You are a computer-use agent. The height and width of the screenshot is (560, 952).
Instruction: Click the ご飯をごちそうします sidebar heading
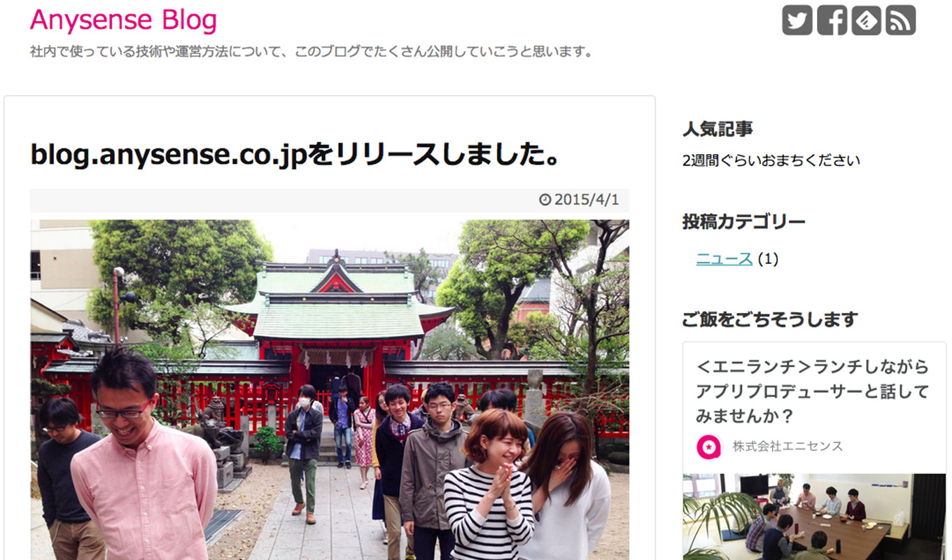click(770, 320)
